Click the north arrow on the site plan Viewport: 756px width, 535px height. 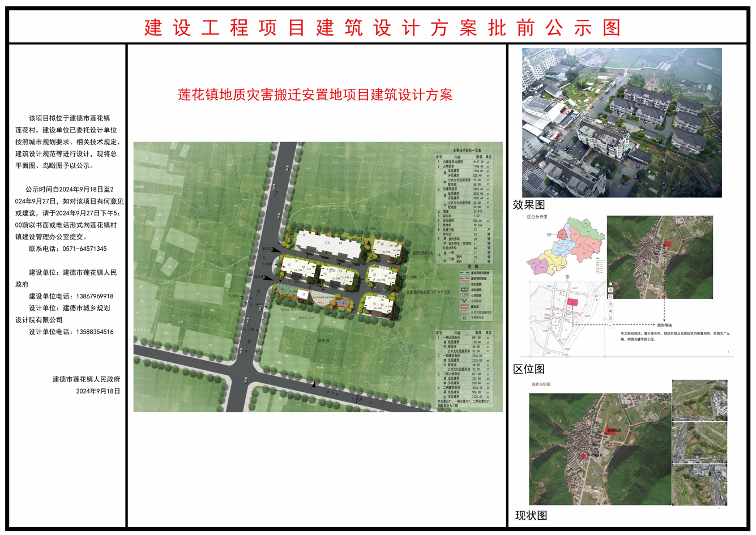(x=314, y=384)
